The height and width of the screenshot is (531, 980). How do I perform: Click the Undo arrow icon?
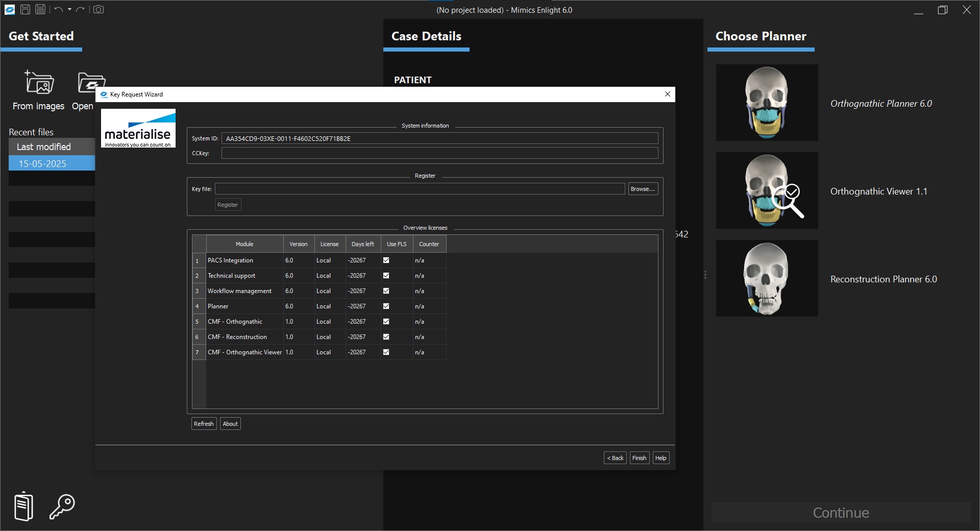(58, 9)
